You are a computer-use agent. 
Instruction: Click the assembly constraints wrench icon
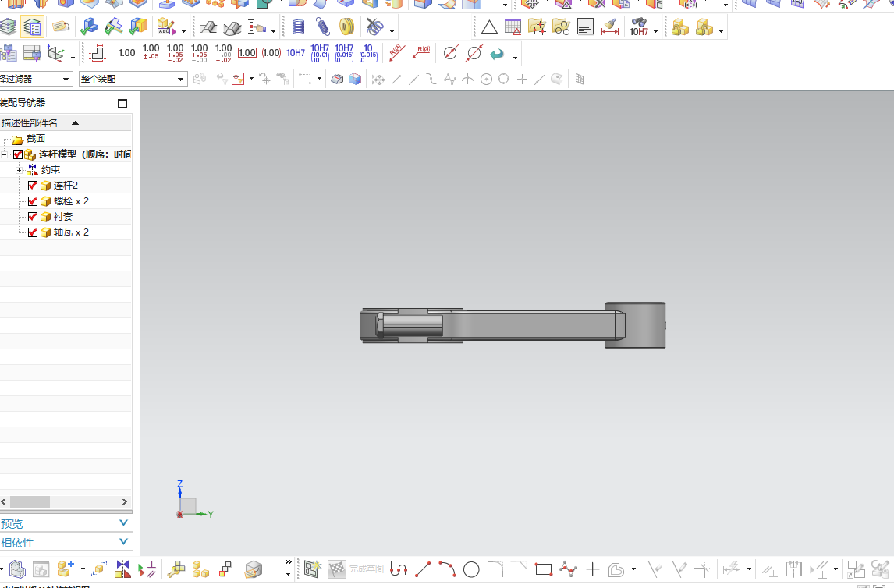tap(176, 569)
